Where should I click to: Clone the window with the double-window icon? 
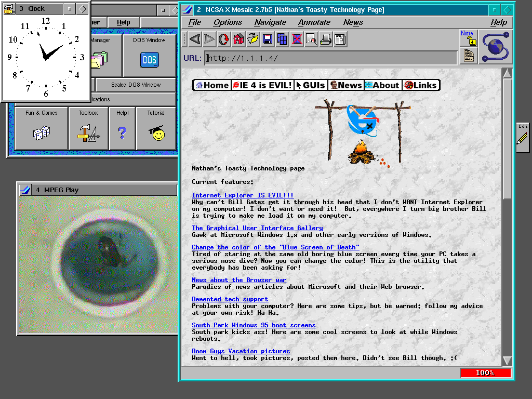pos(282,39)
